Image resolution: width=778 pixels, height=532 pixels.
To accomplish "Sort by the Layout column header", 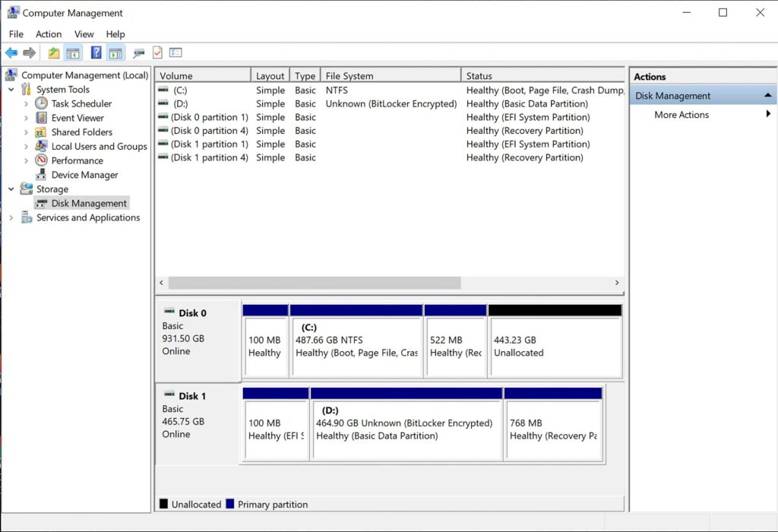I will click(270, 75).
